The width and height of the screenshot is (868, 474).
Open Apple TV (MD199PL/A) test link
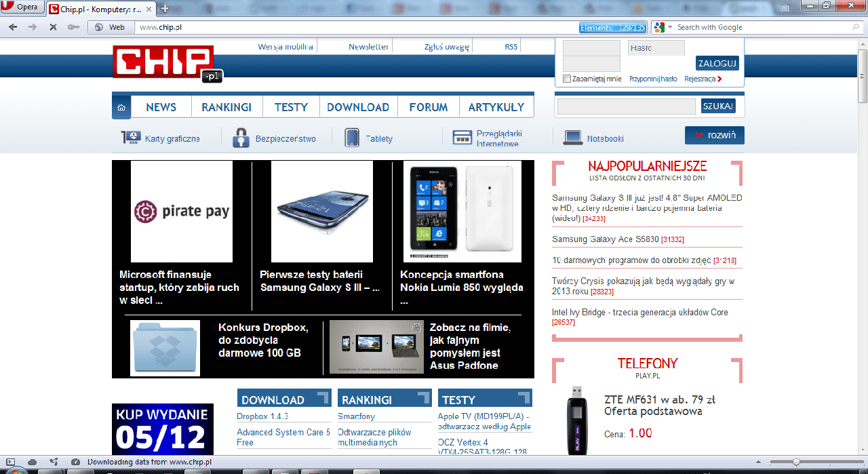point(484,421)
